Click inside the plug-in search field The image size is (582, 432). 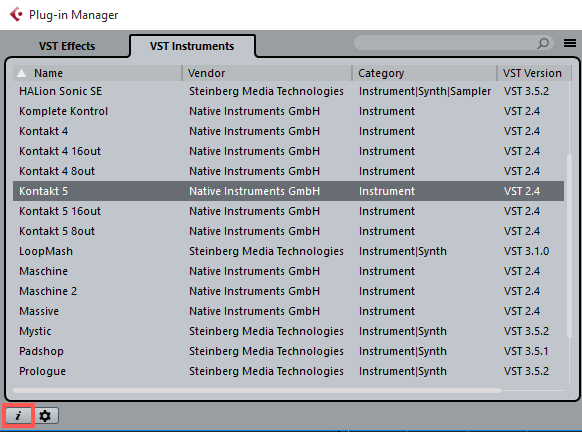pos(445,43)
